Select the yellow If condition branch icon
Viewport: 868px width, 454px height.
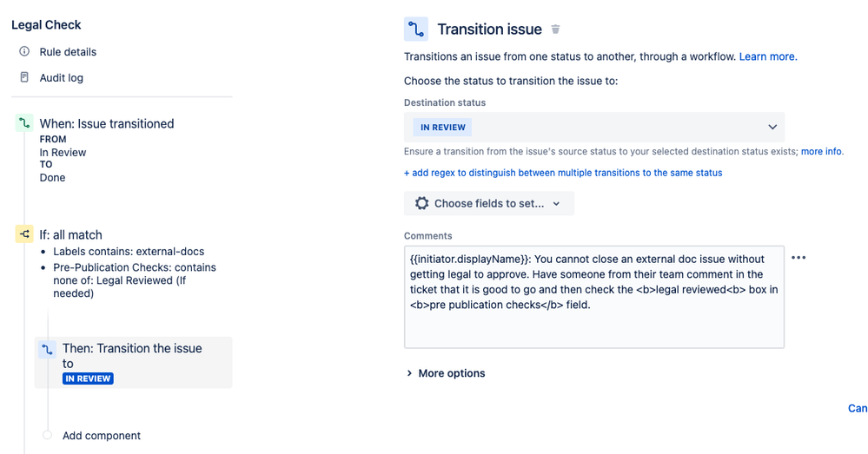24,234
